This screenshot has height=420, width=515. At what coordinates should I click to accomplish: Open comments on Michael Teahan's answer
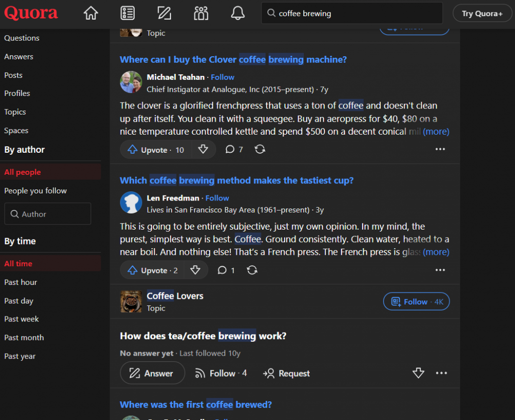coord(234,149)
